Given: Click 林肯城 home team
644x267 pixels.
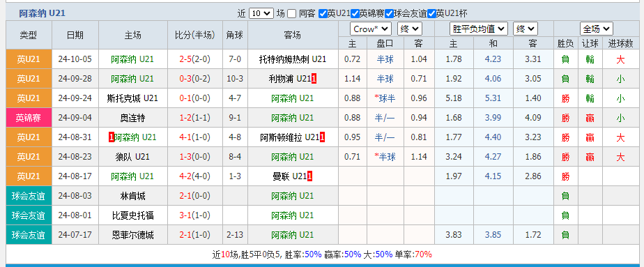Looking at the screenshot, I should 132,196.
